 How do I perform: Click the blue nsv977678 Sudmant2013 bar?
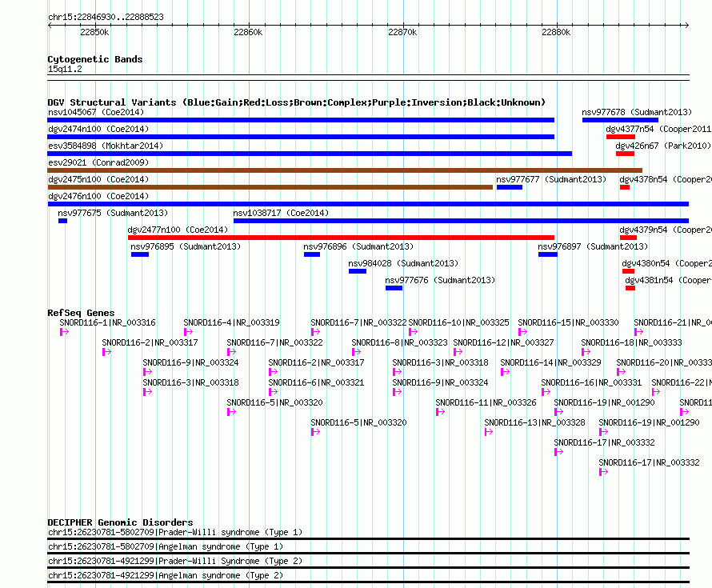tap(620, 120)
